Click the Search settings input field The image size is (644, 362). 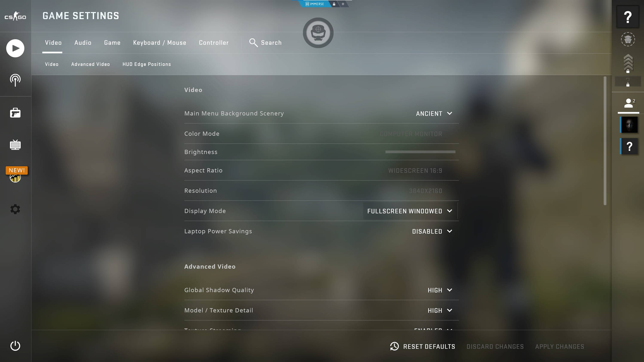pos(271,43)
